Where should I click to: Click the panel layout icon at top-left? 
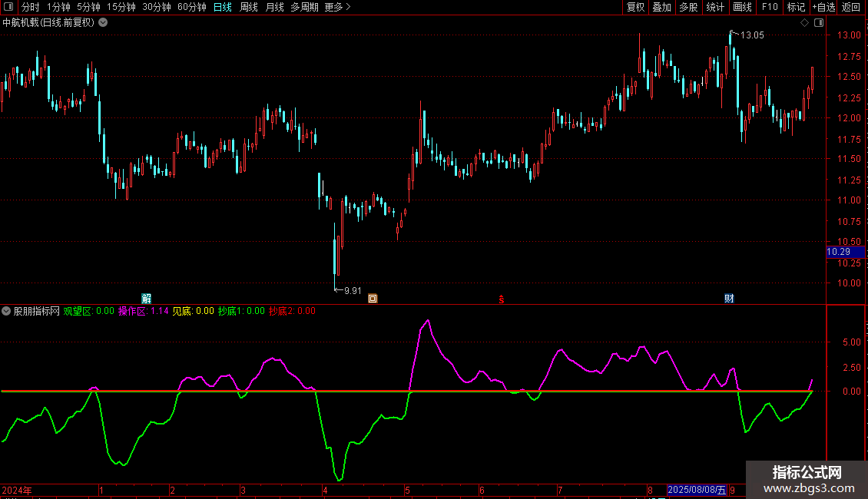pyautogui.click(x=9, y=8)
